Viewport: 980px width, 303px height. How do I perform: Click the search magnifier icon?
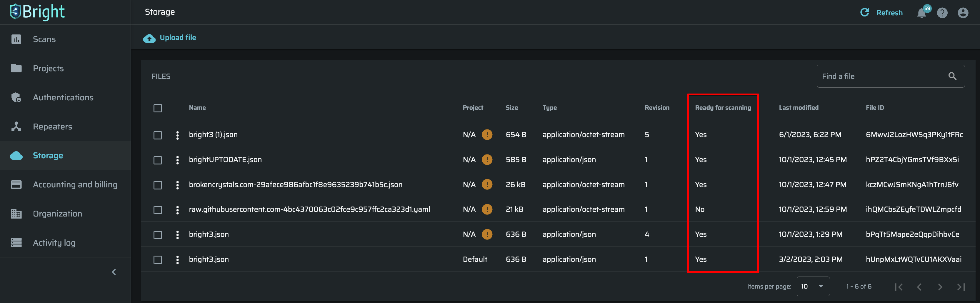click(x=952, y=76)
